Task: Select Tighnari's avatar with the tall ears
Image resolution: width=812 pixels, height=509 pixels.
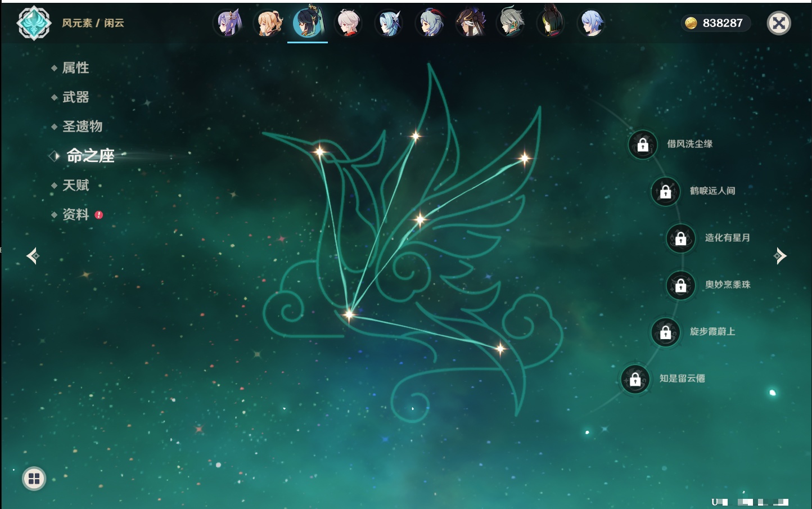Action: coord(551,24)
